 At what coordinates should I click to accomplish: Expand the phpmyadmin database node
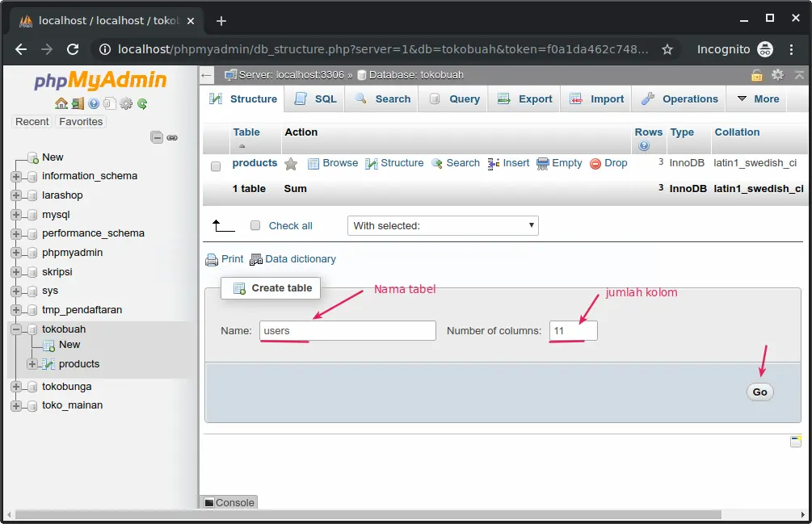pyautogui.click(x=16, y=253)
